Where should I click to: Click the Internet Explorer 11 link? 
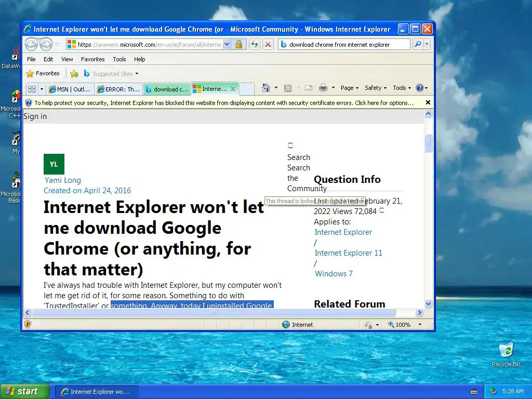tap(349, 253)
